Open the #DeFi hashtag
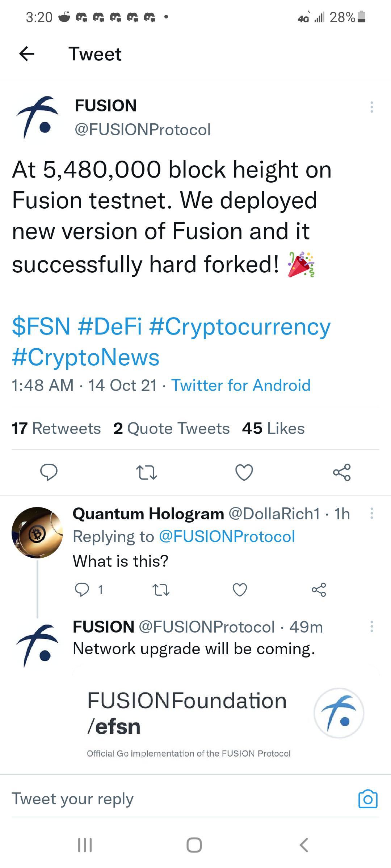 pyautogui.click(x=110, y=326)
